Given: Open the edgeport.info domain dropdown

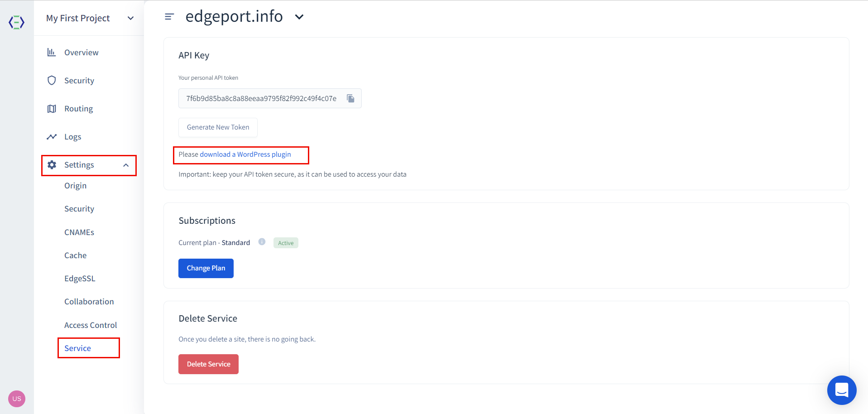Looking at the screenshot, I should tap(299, 17).
